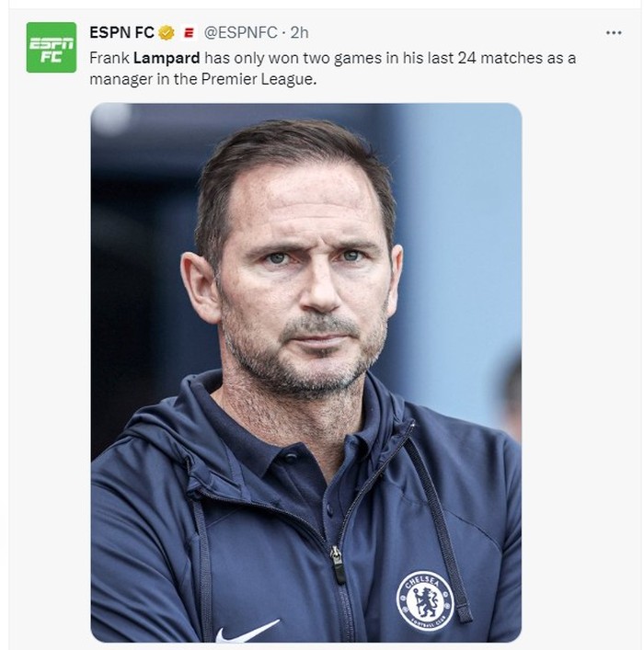Image resolution: width=644 pixels, height=650 pixels.
Task: Click the red ESPN affiliate badge
Action: (189, 33)
